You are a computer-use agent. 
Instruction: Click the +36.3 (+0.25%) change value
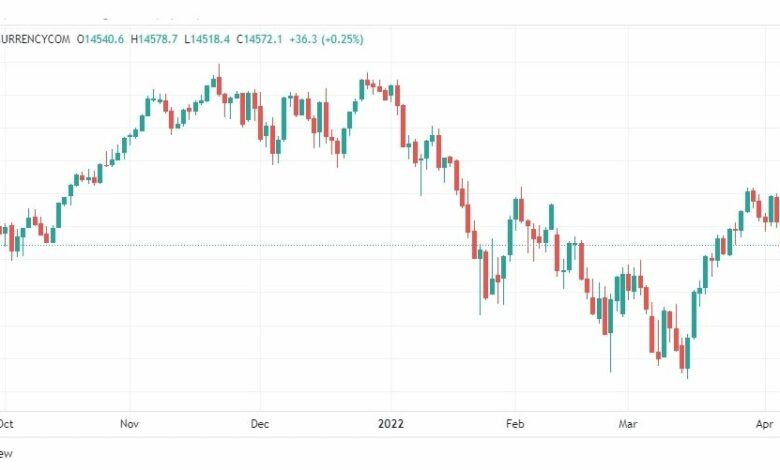click(326, 39)
